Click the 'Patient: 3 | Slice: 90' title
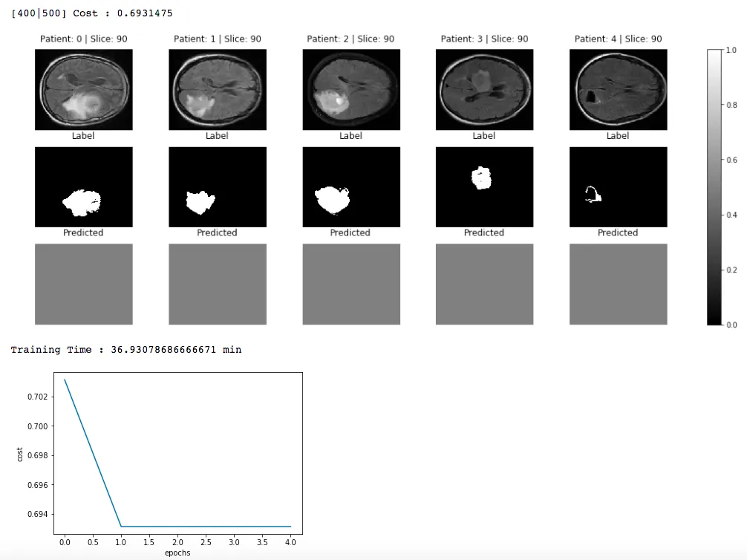 pyautogui.click(x=484, y=39)
